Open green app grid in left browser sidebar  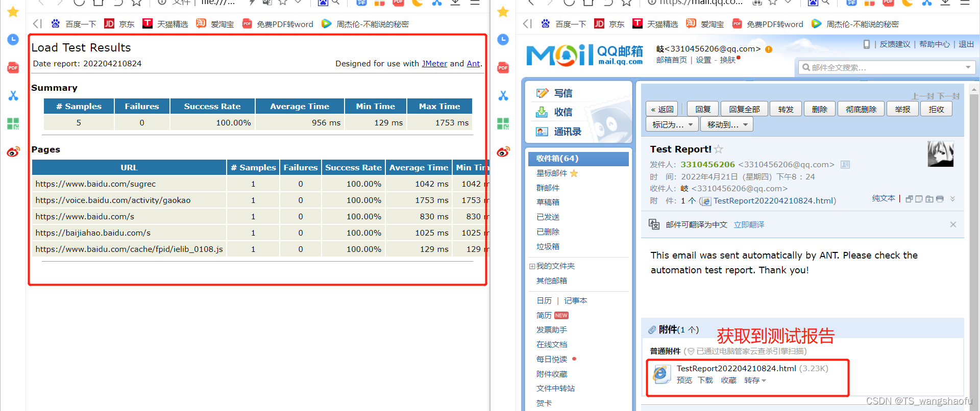click(13, 123)
